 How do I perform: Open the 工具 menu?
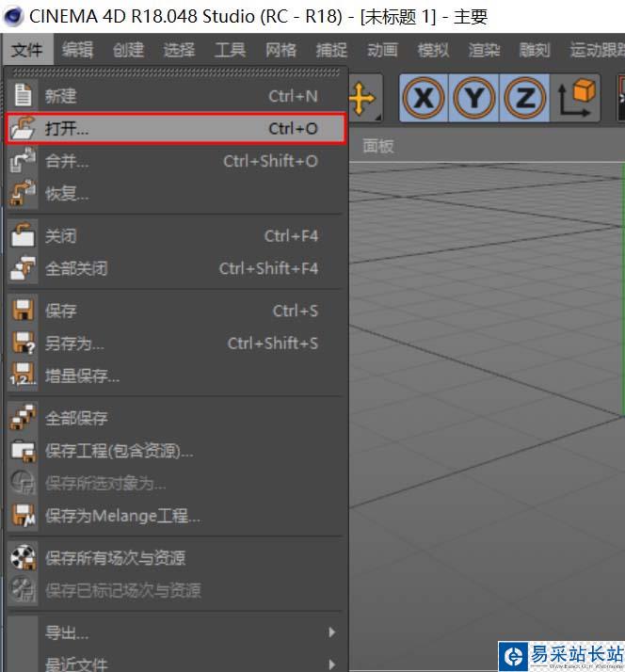231,50
